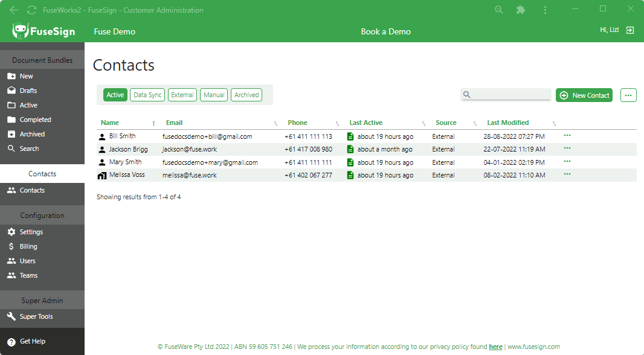The image size is (644, 355).
Task: Select the Manual filter
Action: point(214,95)
